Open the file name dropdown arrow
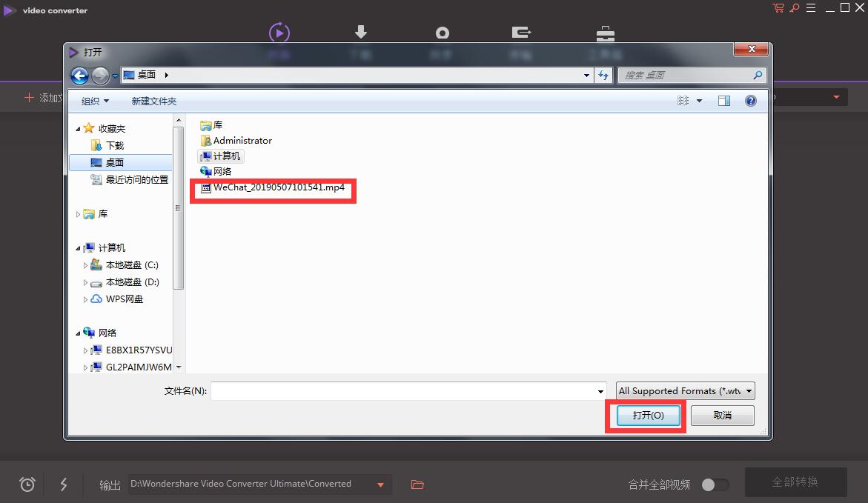This screenshot has height=503, width=868. [600, 391]
